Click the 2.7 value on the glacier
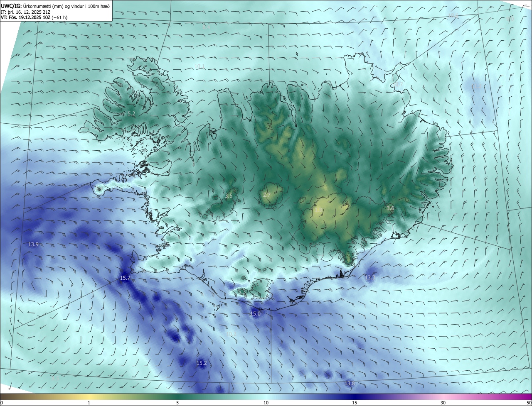Image resolution: width=532 pixels, height=406 pixels. pyautogui.click(x=267, y=195)
